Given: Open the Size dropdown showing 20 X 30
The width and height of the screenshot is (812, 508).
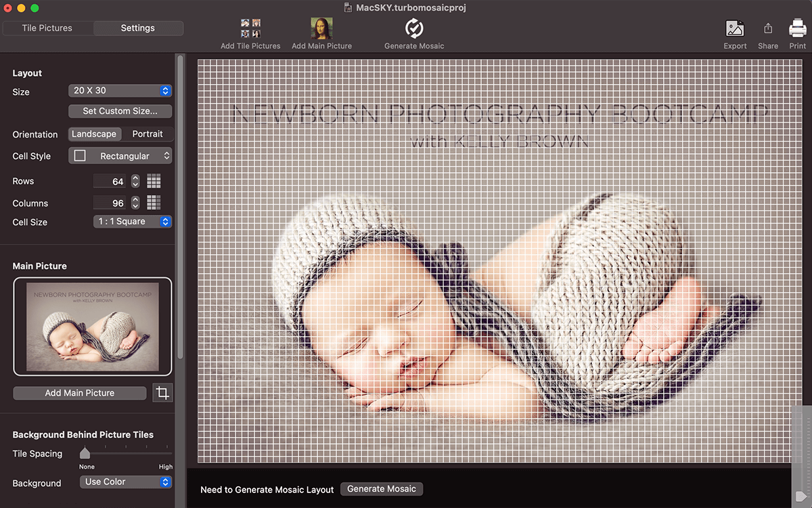Looking at the screenshot, I should click(120, 91).
